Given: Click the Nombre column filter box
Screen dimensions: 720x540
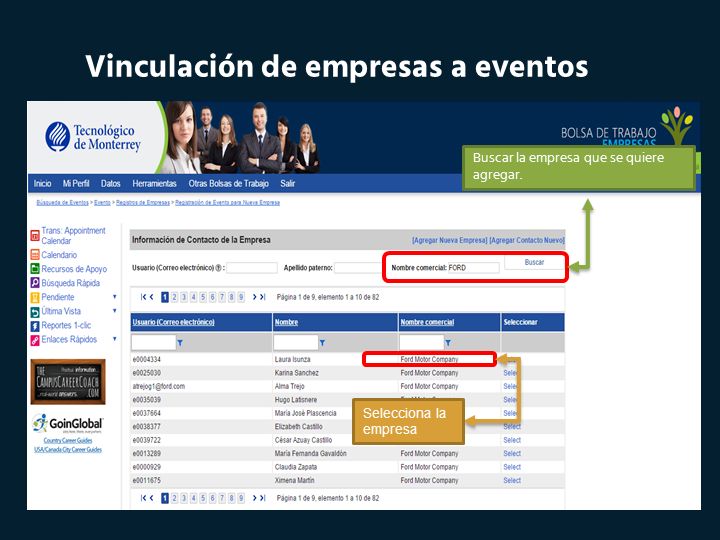Looking at the screenshot, I should click(x=296, y=343).
